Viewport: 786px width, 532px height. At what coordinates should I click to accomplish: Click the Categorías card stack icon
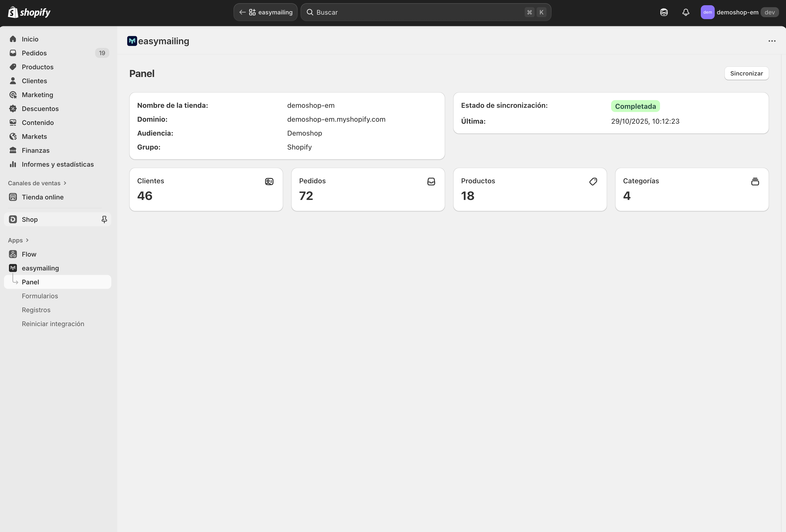(755, 182)
